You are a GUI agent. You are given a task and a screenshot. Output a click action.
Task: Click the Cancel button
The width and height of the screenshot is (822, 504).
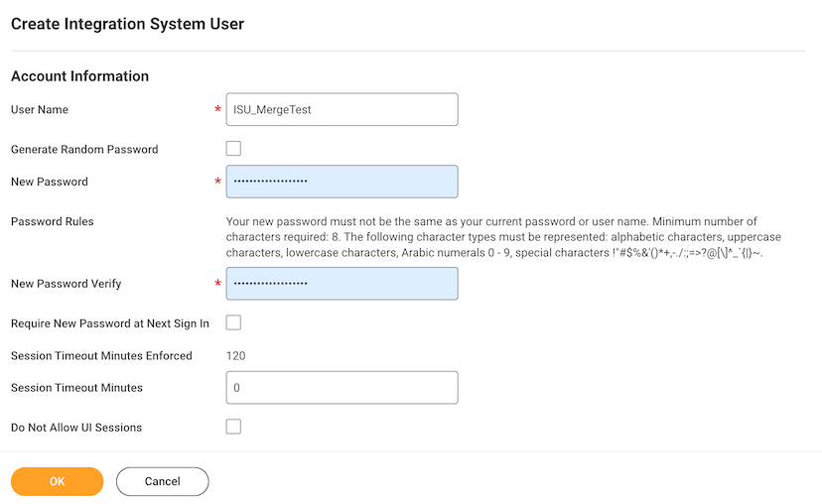[162, 481]
